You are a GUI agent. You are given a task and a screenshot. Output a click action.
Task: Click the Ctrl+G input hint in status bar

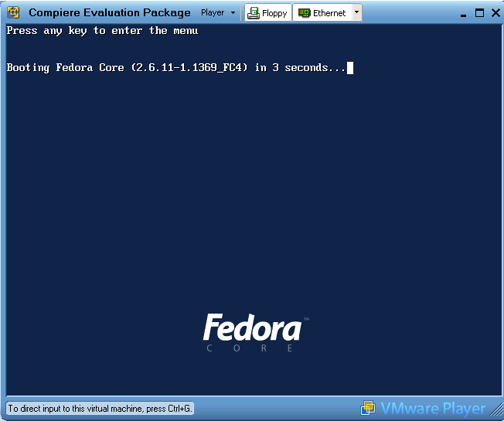pyautogui.click(x=99, y=408)
